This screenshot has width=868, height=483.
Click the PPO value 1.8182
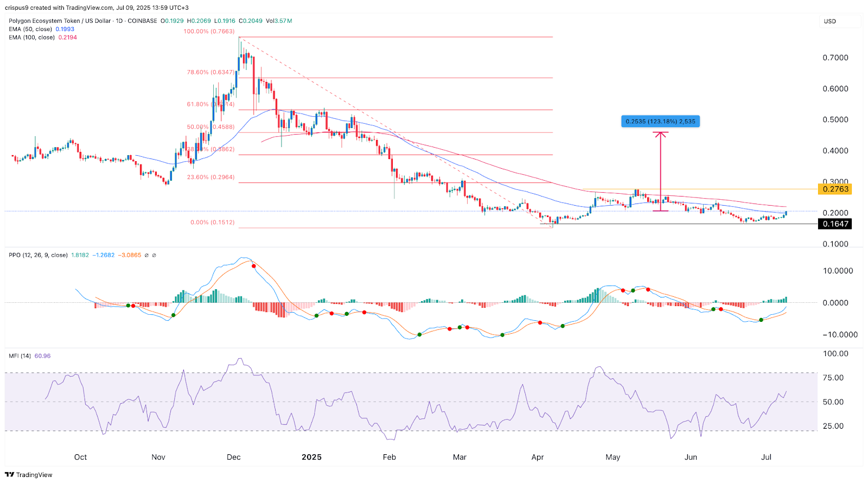[80, 255]
